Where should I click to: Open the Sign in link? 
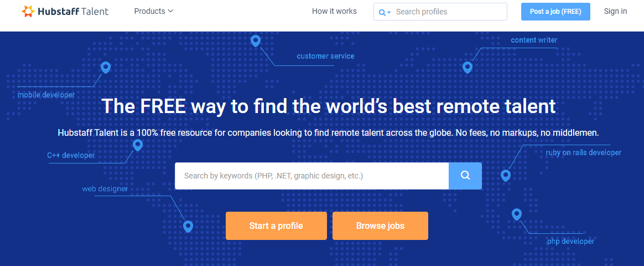pyautogui.click(x=615, y=11)
